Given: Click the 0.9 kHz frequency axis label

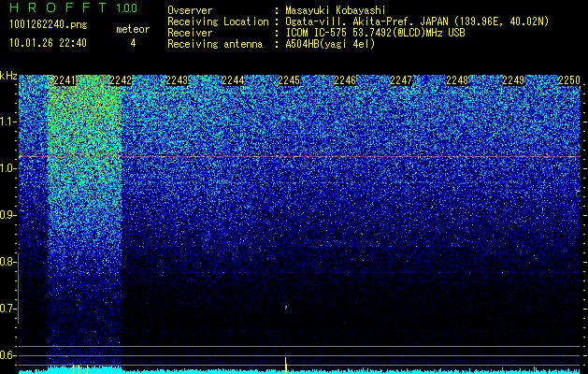Looking at the screenshot, I should click(x=7, y=215).
